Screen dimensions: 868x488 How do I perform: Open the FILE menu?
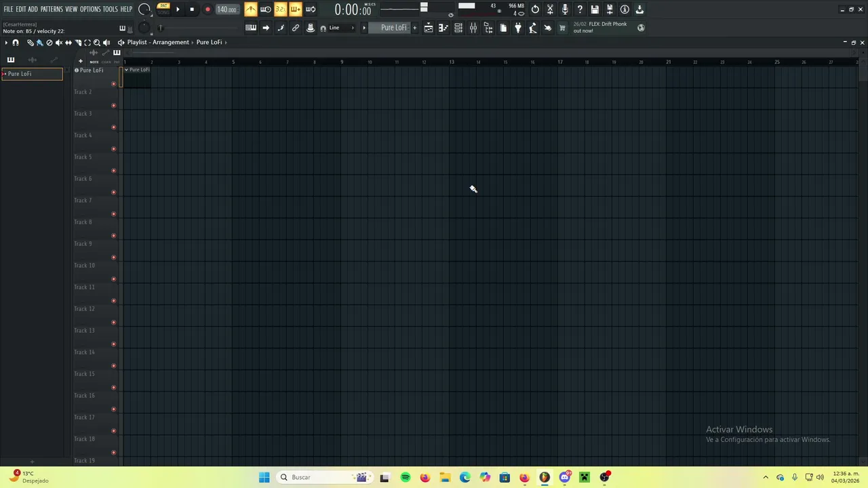click(x=8, y=9)
